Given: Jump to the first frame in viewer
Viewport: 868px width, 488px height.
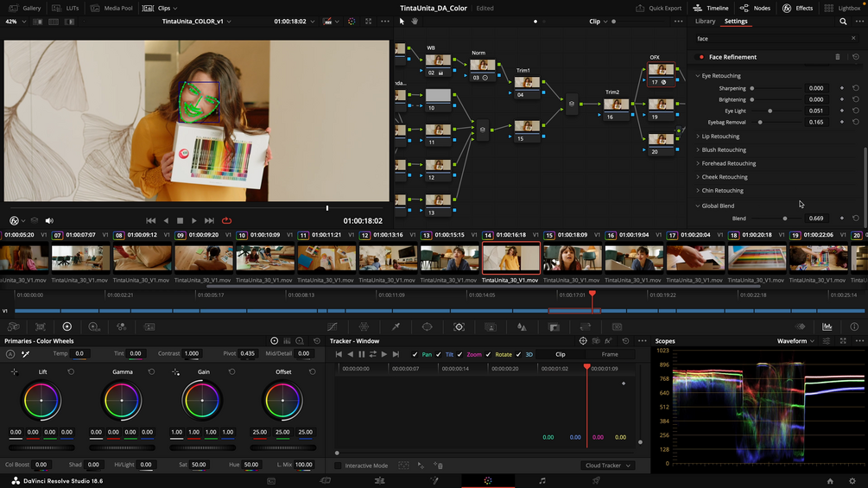Looking at the screenshot, I should coord(150,221).
